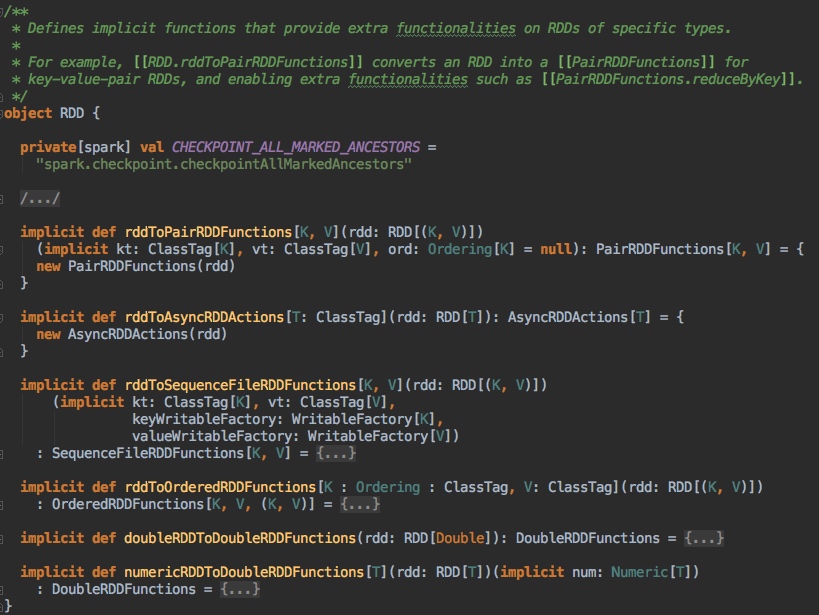
Task: Click the Double type inside RDD[Double]
Action: [x=460, y=538]
